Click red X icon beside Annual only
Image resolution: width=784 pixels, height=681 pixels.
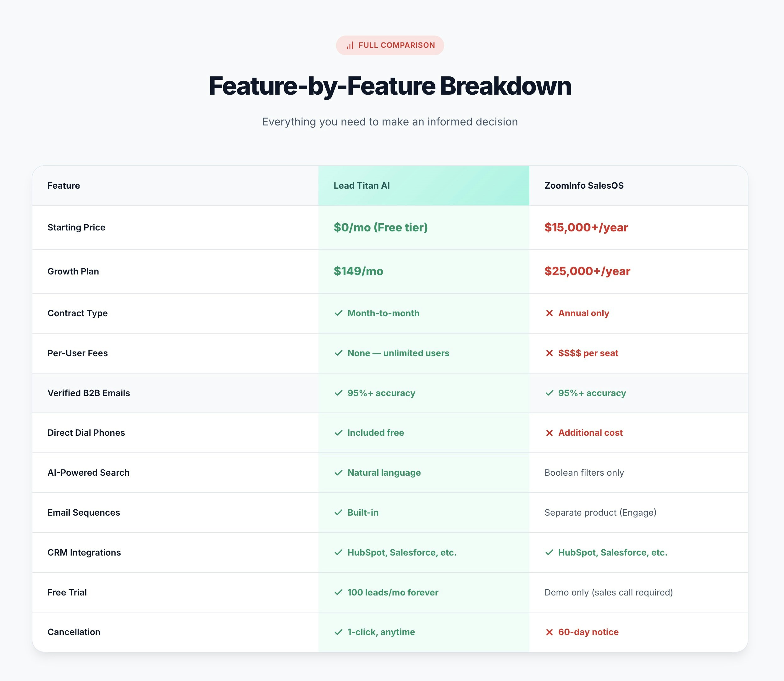pyautogui.click(x=549, y=313)
